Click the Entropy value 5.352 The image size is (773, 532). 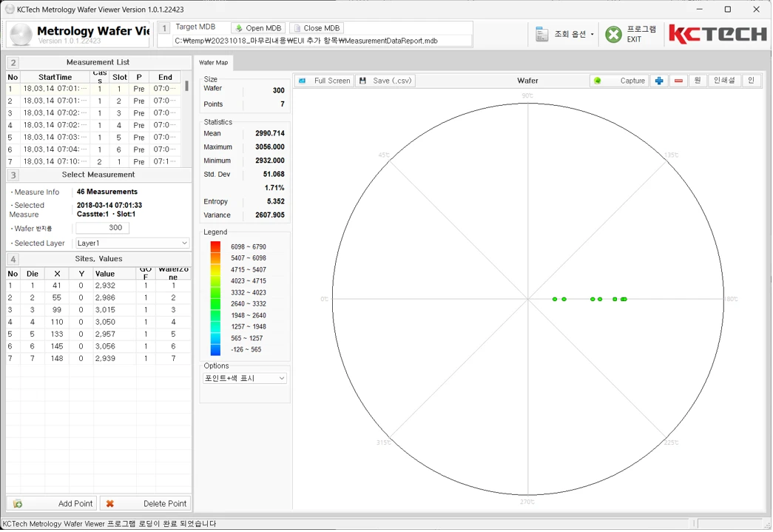[x=276, y=201]
